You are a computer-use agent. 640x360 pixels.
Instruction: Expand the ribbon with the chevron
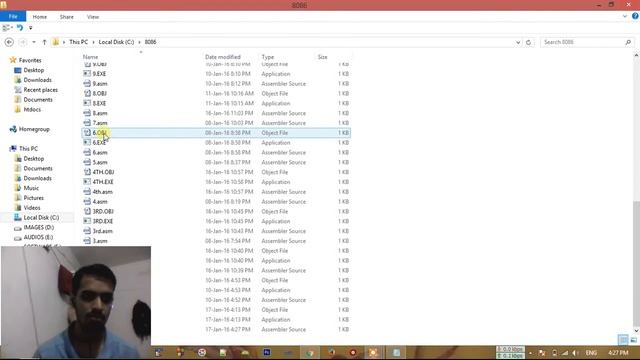624,17
